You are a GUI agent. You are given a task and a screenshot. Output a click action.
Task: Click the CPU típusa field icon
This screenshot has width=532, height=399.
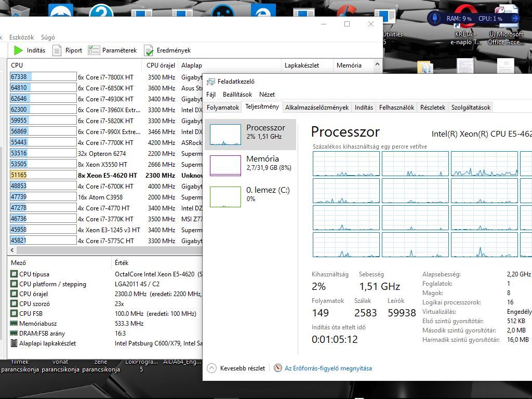click(14, 274)
